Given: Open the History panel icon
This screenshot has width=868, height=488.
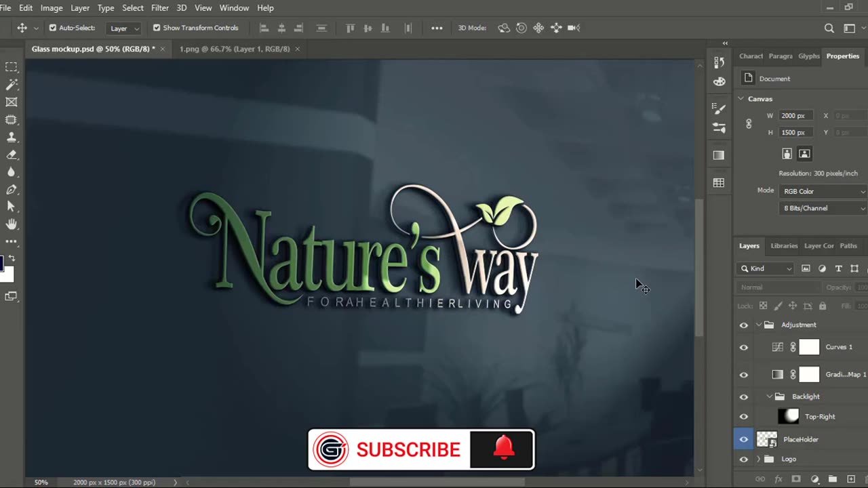Looking at the screenshot, I should pos(719,63).
